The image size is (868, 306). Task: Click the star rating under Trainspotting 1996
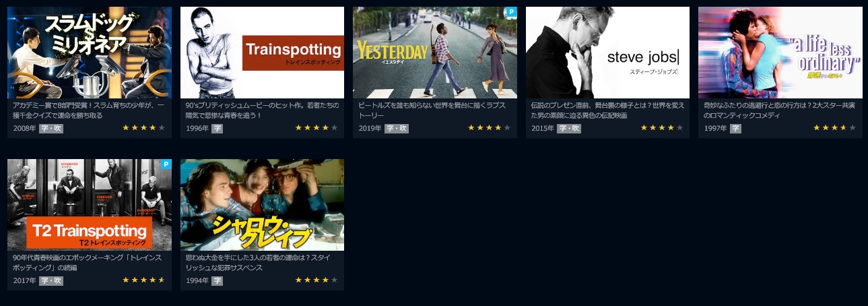coord(316,128)
